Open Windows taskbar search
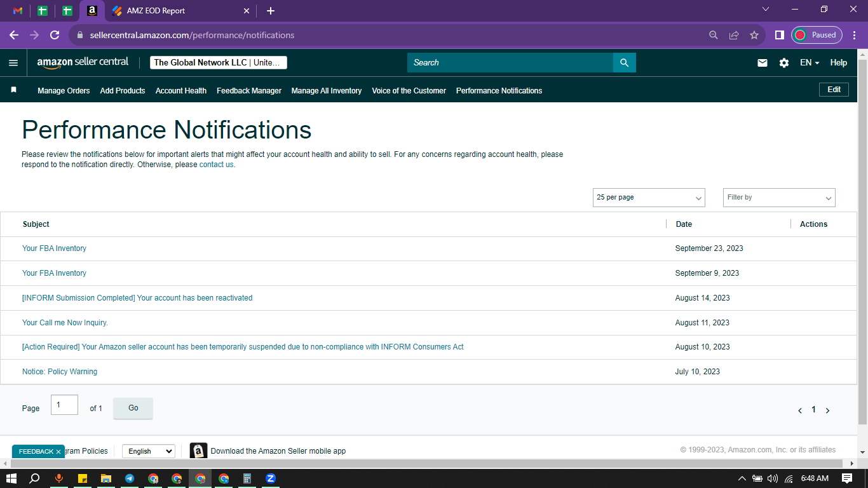Viewport: 868px width, 488px height. pos(35,478)
